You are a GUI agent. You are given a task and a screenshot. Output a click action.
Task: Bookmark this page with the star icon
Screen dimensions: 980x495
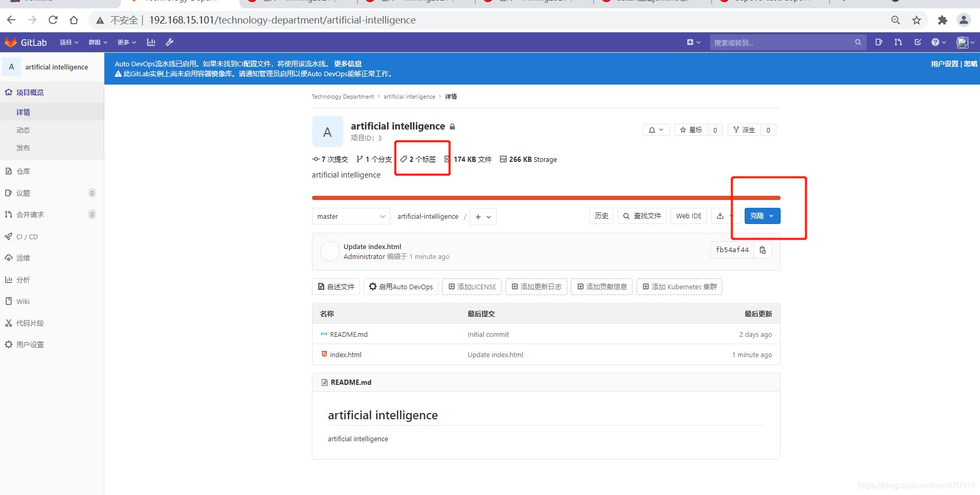click(916, 20)
